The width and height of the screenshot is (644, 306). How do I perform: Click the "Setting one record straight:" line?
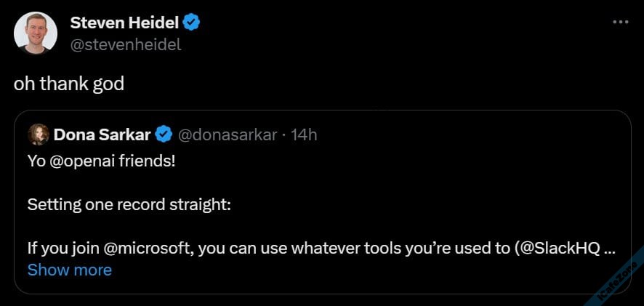[129, 204]
